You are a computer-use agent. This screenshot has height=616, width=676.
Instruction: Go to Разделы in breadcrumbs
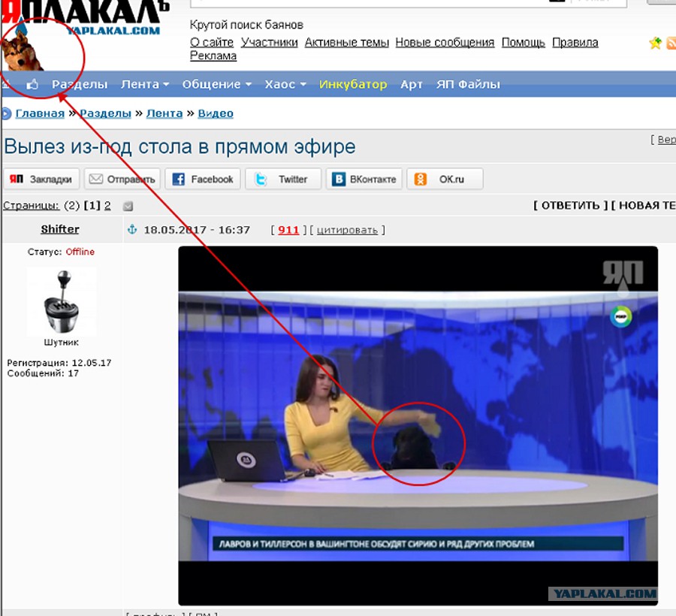(106, 113)
